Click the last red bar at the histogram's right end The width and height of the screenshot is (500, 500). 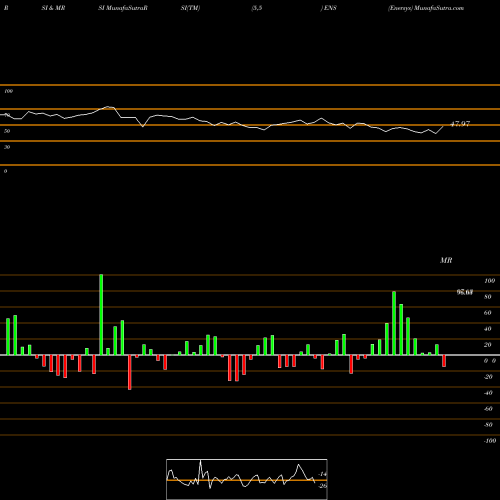[x=444, y=361]
